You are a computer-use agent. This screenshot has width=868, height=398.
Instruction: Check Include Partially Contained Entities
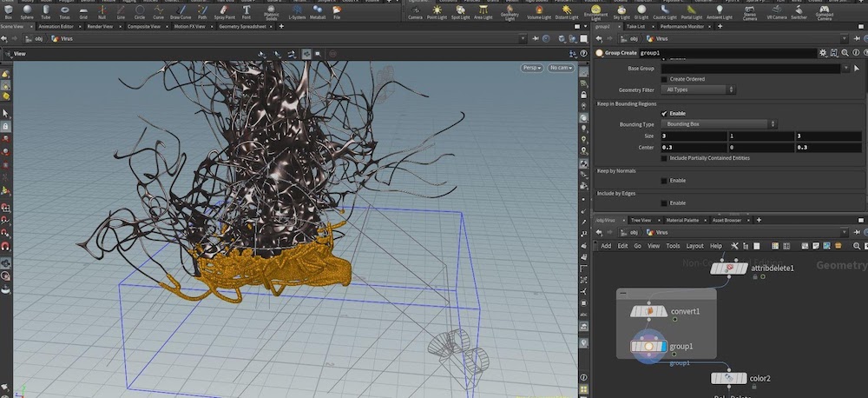[665, 158]
